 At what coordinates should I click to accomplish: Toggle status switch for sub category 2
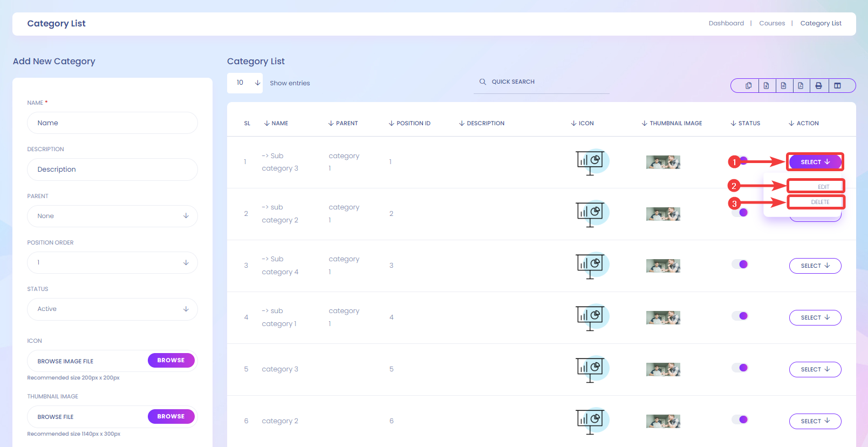point(740,213)
